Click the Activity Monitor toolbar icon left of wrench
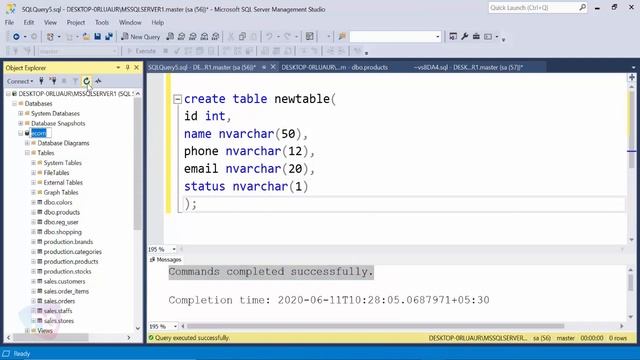This screenshot has height=360, width=640. coord(453,37)
